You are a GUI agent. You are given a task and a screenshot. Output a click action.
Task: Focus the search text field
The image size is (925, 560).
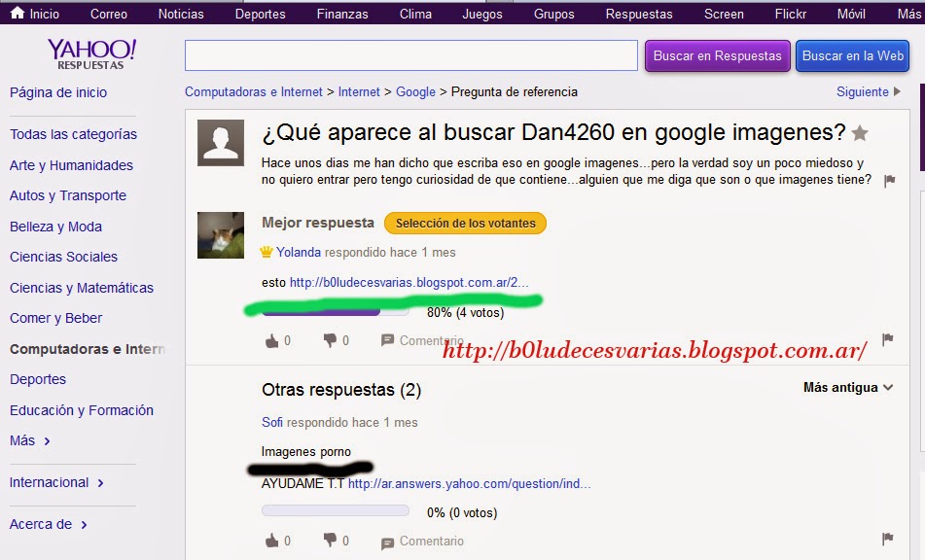point(411,55)
